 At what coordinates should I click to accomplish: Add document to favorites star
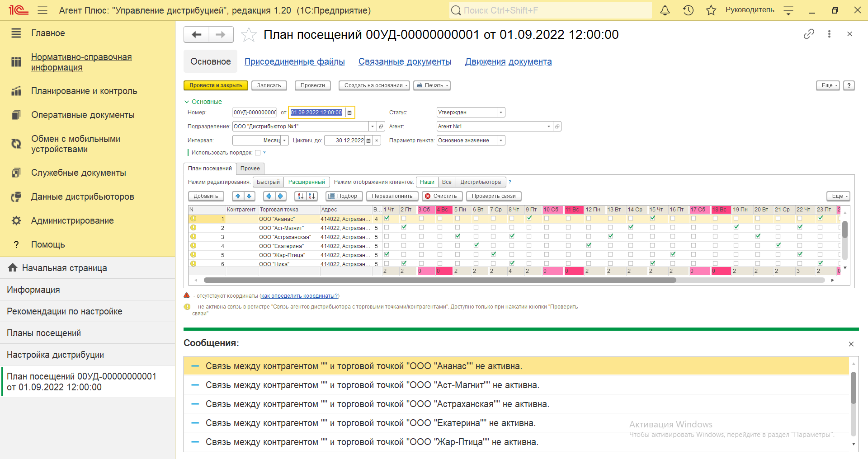pos(249,34)
